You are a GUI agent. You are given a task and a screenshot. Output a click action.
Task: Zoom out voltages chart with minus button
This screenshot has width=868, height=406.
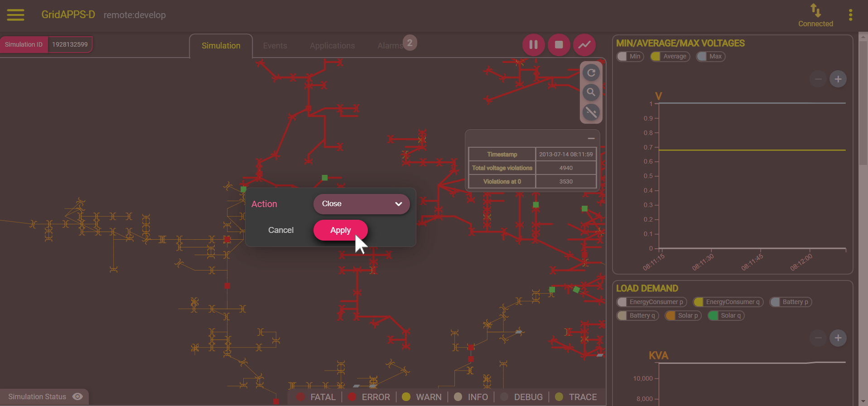818,79
